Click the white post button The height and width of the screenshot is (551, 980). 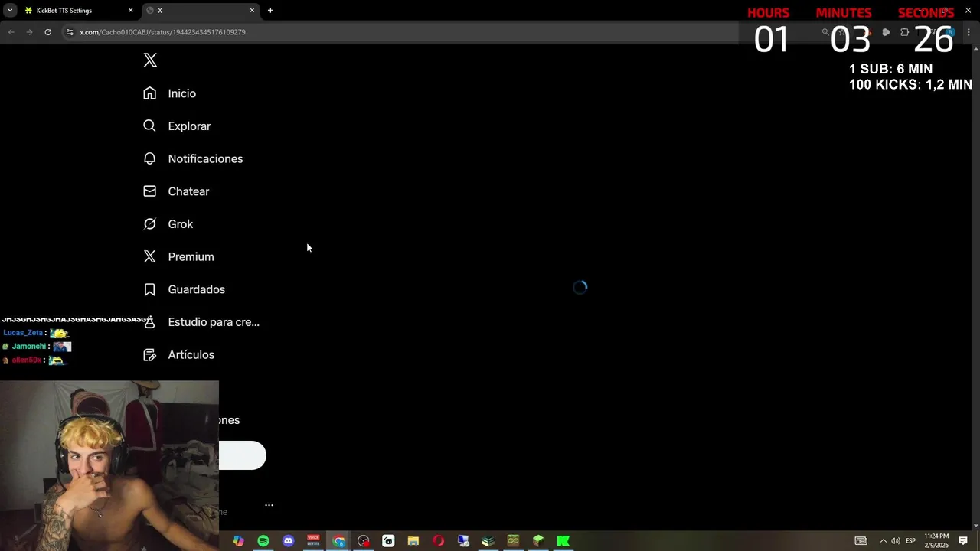(242, 455)
